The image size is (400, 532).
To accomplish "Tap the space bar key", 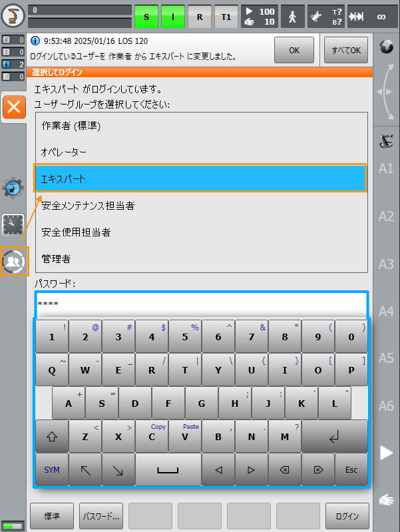I will pos(168,469).
